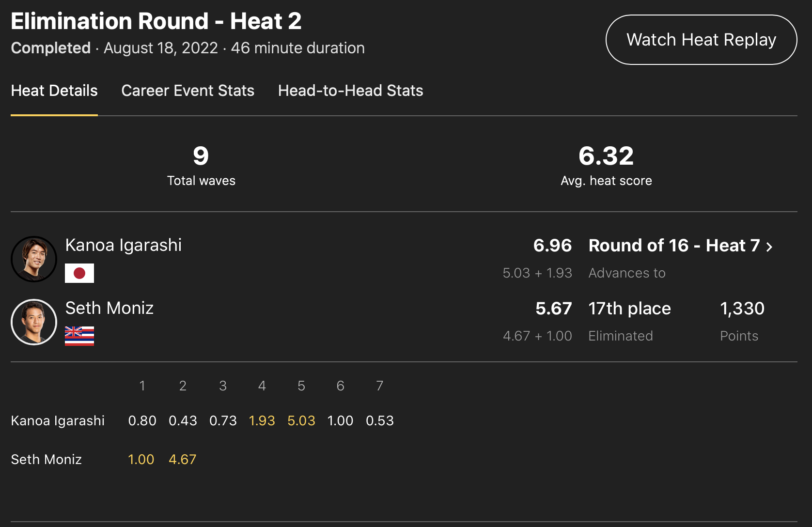812x527 pixels.
Task: Click the Japan flag icon
Action: 79,273
